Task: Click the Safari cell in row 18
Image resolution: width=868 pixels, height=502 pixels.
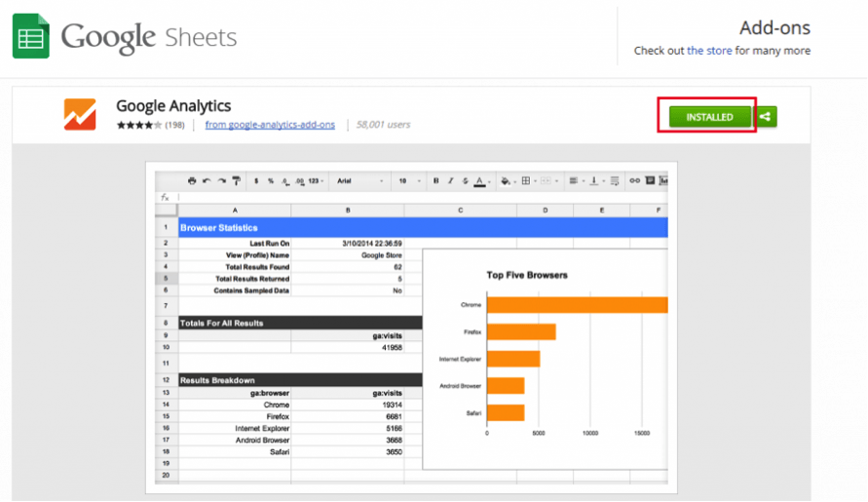Action: (235, 452)
